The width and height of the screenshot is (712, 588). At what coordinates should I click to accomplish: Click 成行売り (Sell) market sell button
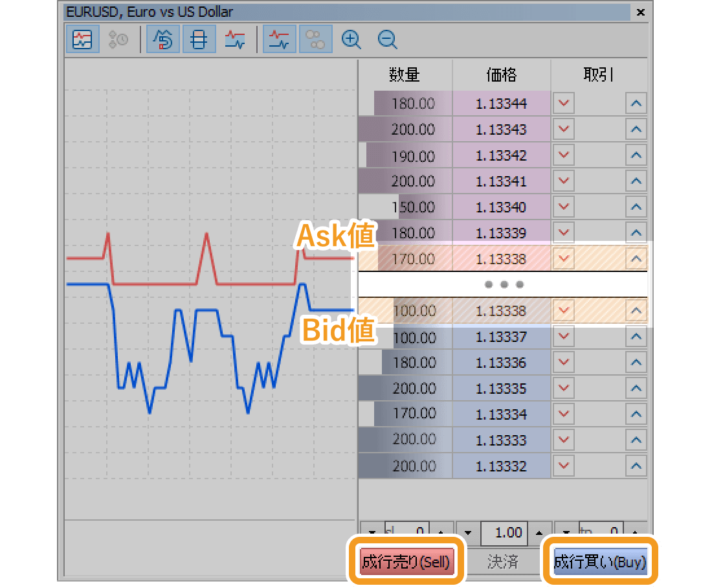406,561
